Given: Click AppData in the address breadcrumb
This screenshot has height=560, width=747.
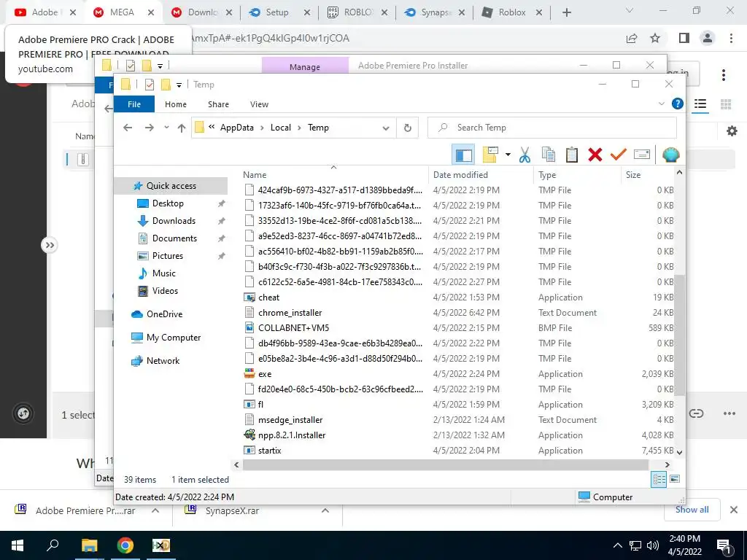Looking at the screenshot, I should (x=237, y=128).
